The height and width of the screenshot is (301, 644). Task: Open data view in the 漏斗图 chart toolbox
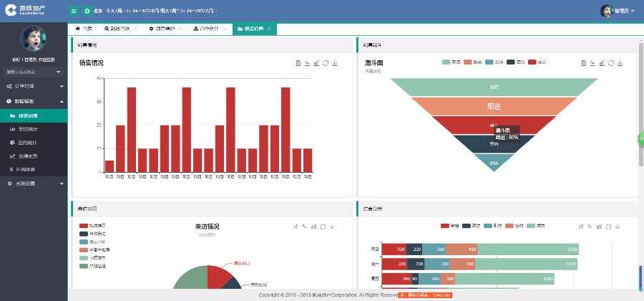(x=584, y=63)
